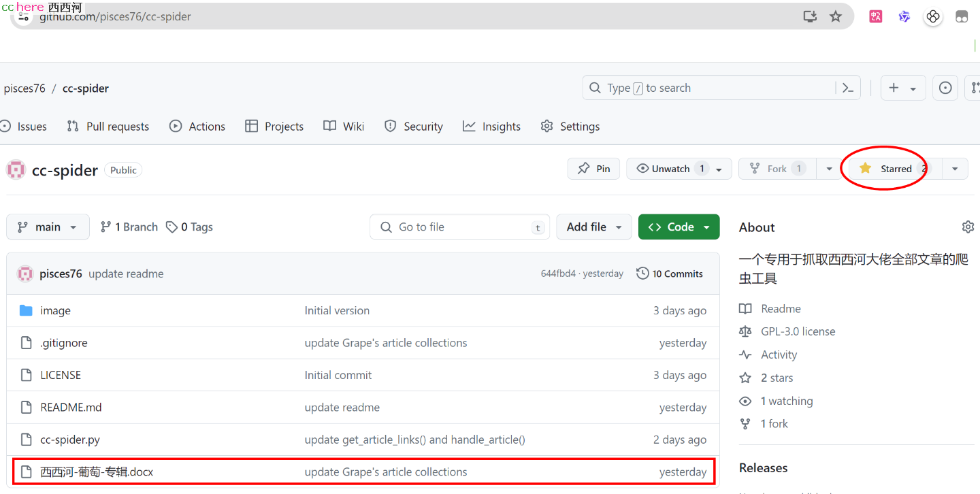Viewport: 980px width, 494px height.
Task: Open command palette icon in search box
Action: tap(848, 88)
